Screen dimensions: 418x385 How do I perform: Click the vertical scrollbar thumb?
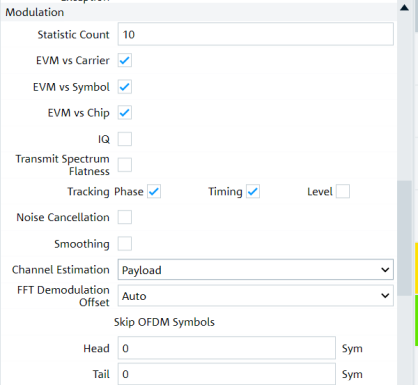[x=405, y=238]
